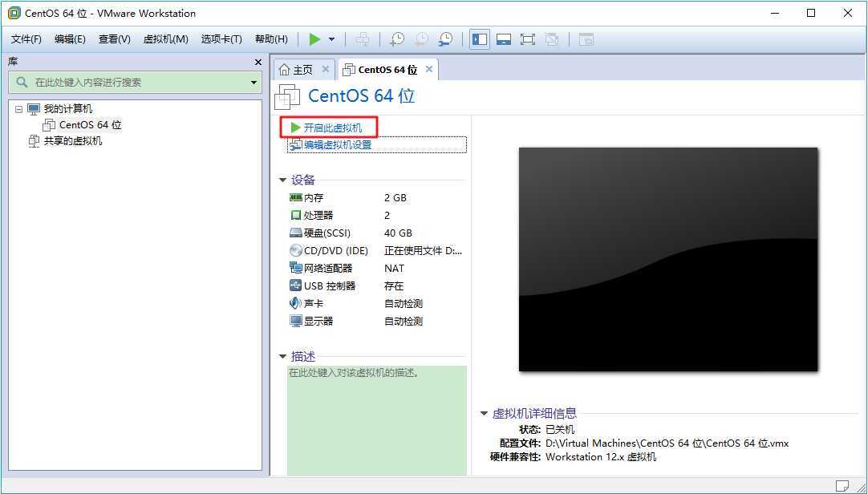The width and height of the screenshot is (868, 494).
Task: Click the VMware Workstation title bar app icon
Action: point(14,13)
